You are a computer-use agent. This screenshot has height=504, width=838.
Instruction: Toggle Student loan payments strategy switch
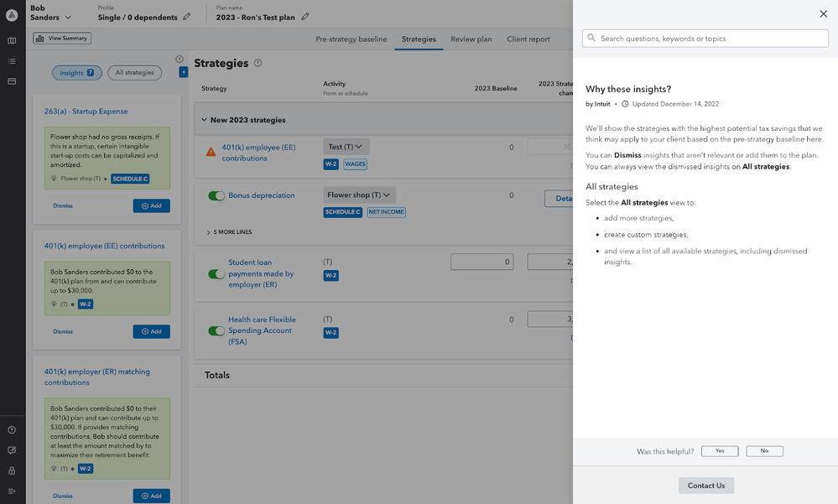[x=216, y=273]
